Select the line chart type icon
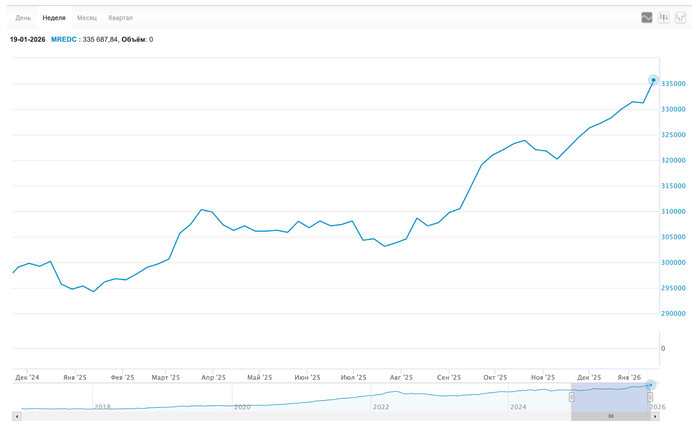The height and width of the screenshot is (426, 700). pos(647,17)
